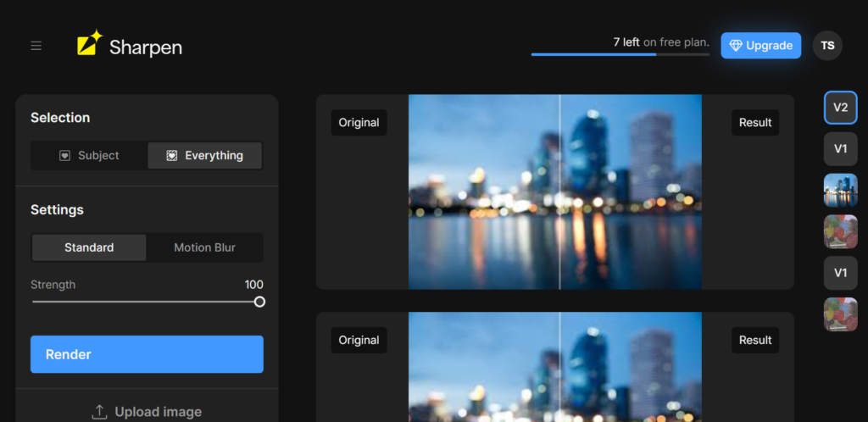This screenshot has width=868, height=422.
Task: Click the free plan usage progress bar
Action: pos(620,54)
